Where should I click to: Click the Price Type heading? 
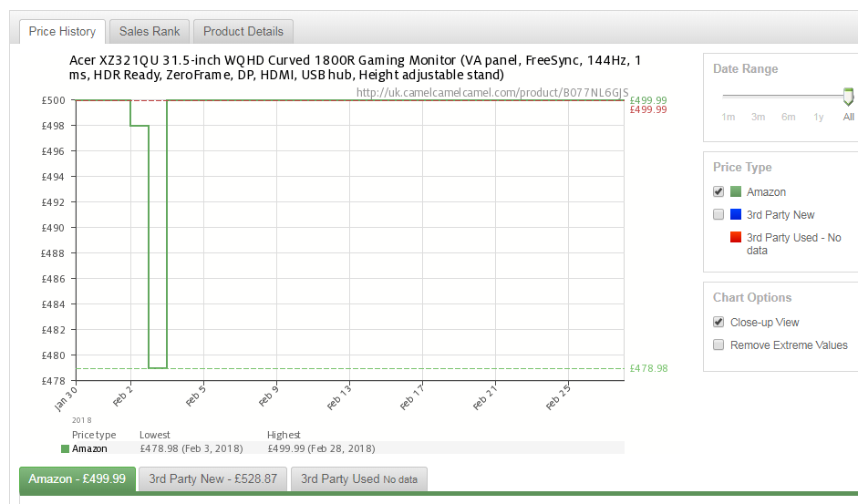pyautogui.click(x=742, y=168)
